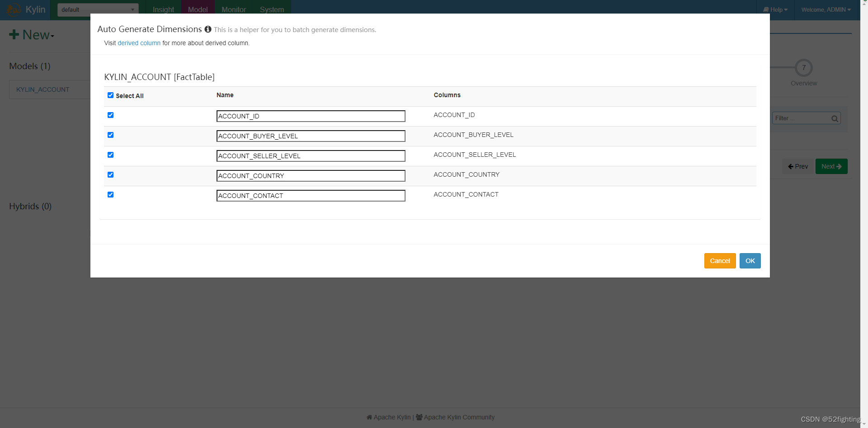Click the Columns column header
The image size is (868, 428).
click(x=447, y=95)
